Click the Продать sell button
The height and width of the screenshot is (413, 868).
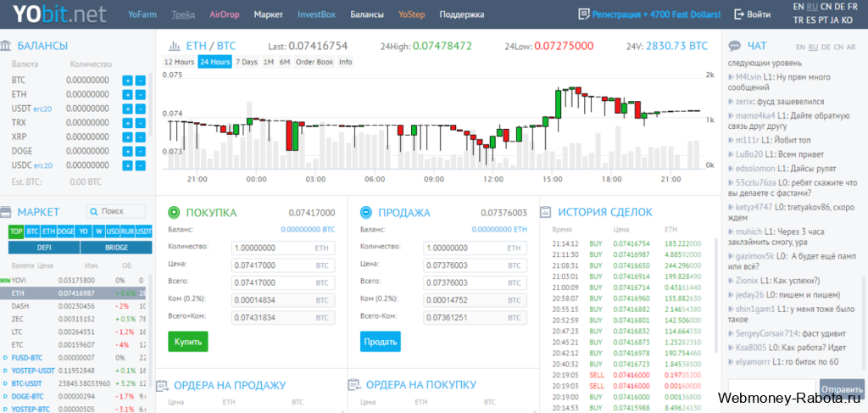[x=381, y=342]
